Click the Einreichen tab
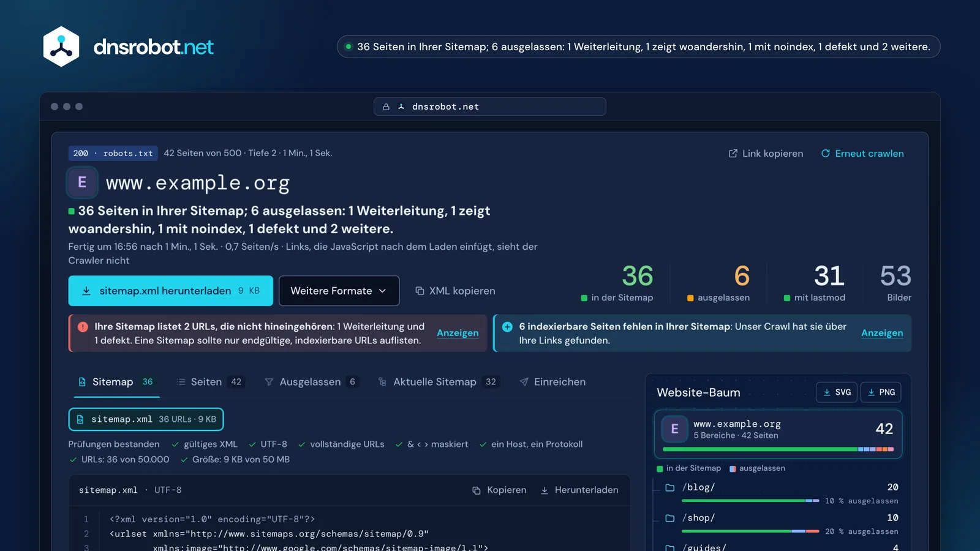This screenshot has width=980, height=551. tap(552, 382)
